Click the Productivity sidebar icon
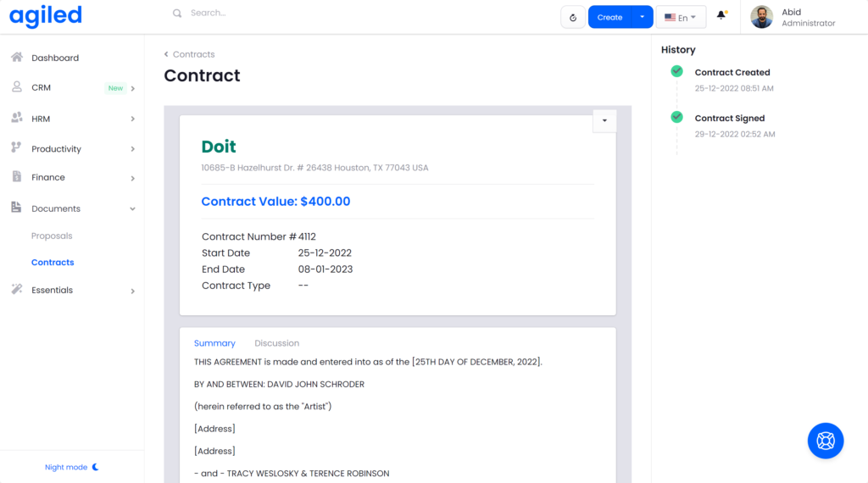 point(16,148)
